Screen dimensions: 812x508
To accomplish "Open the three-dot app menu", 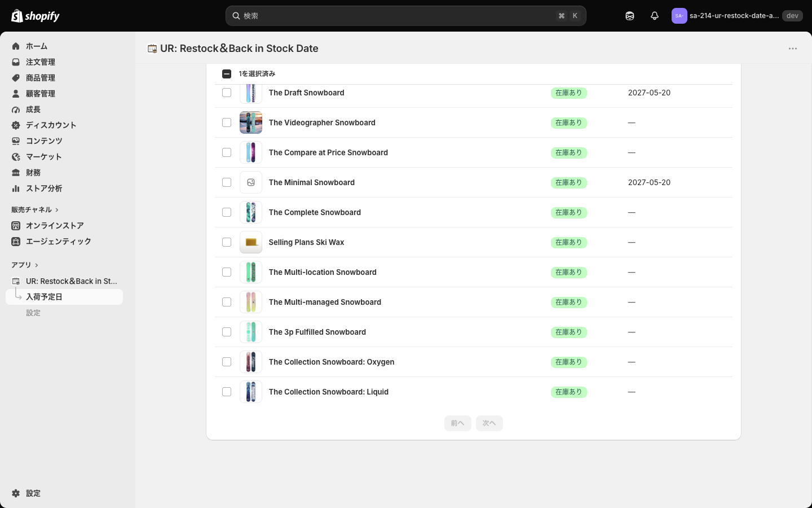I will 793,49.
